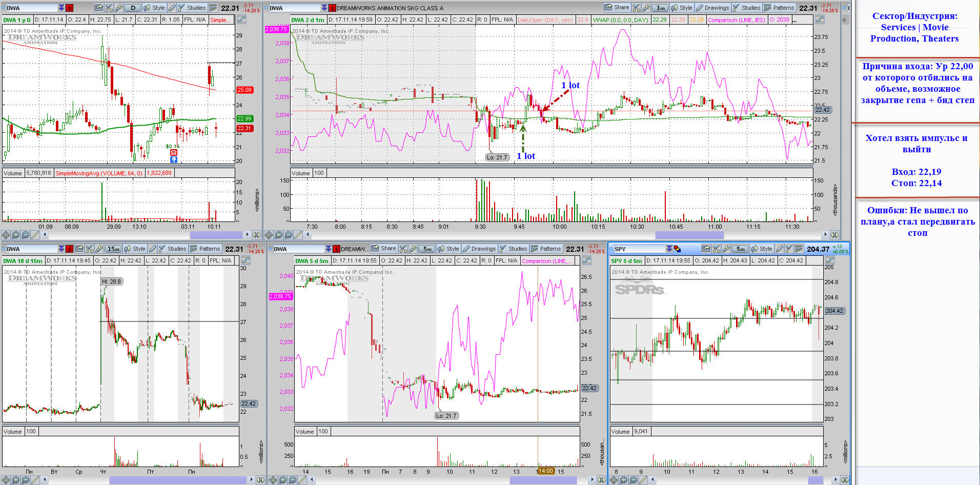Click Share button on DWA 1m chart
Image resolution: width=980 pixels, height=485 pixels.
tap(617, 8)
